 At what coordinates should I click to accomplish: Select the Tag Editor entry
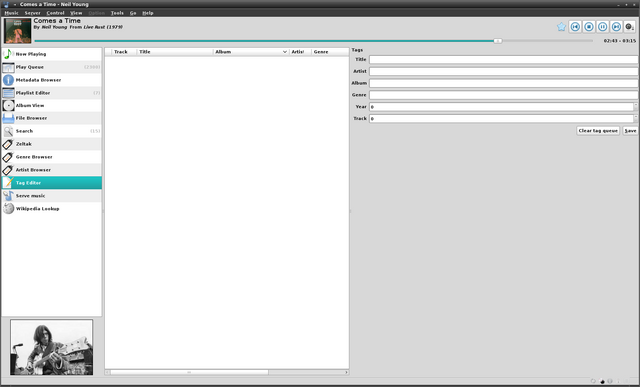(51, 183)
